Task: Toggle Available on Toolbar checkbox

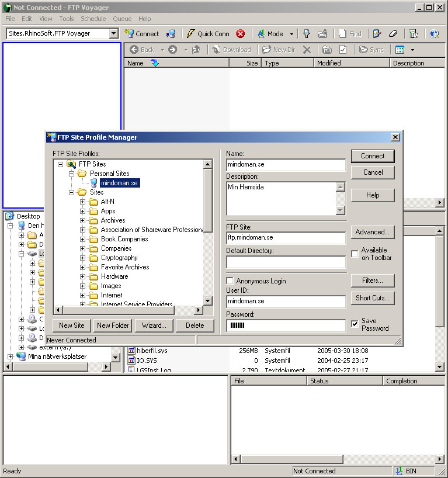Action: click(x=355, y=254)
